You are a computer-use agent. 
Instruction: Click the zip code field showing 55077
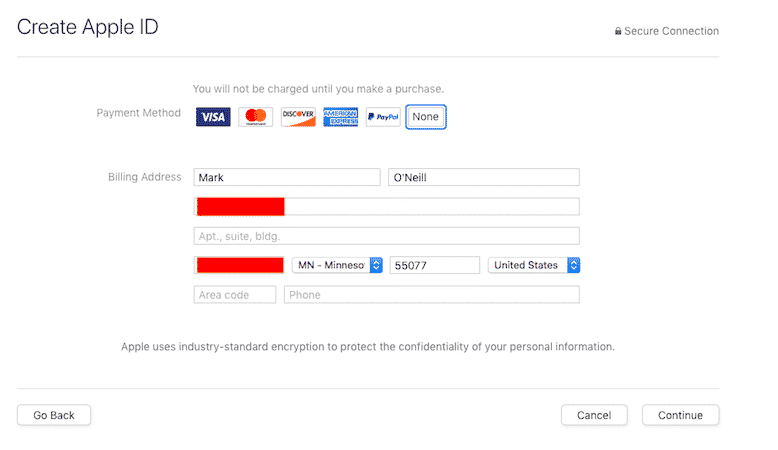(x=434, y=265)
